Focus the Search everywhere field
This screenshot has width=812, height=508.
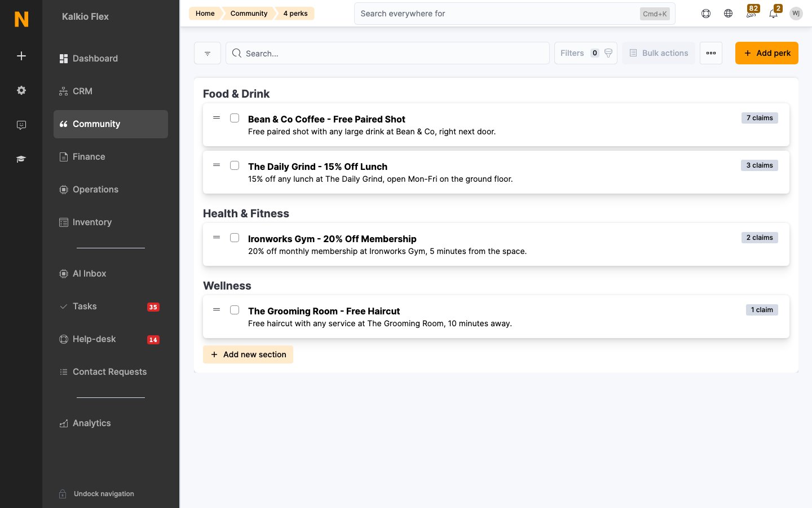pos(515,14)
